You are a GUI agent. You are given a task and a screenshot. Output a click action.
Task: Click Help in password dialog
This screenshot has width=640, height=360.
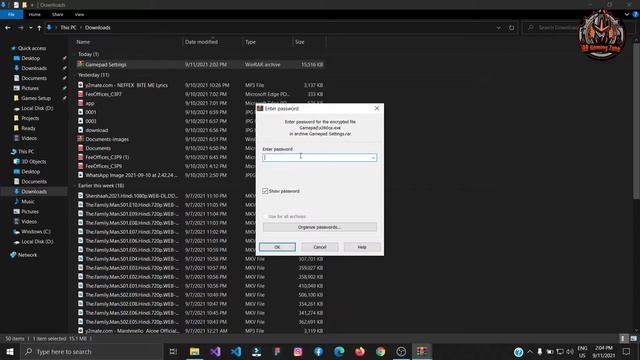click(362, 247)
